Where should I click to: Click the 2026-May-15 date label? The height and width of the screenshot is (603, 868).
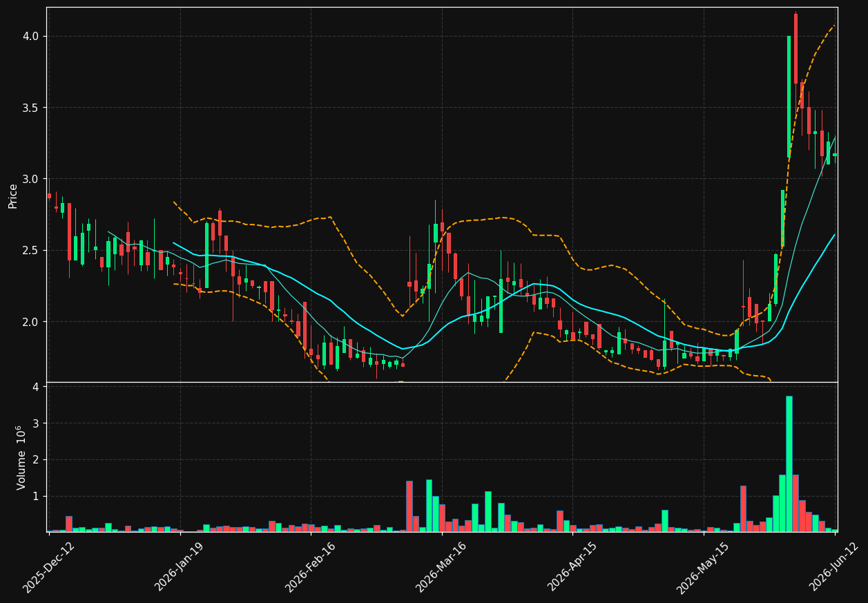pyautogui.click(x=702, y=567)
